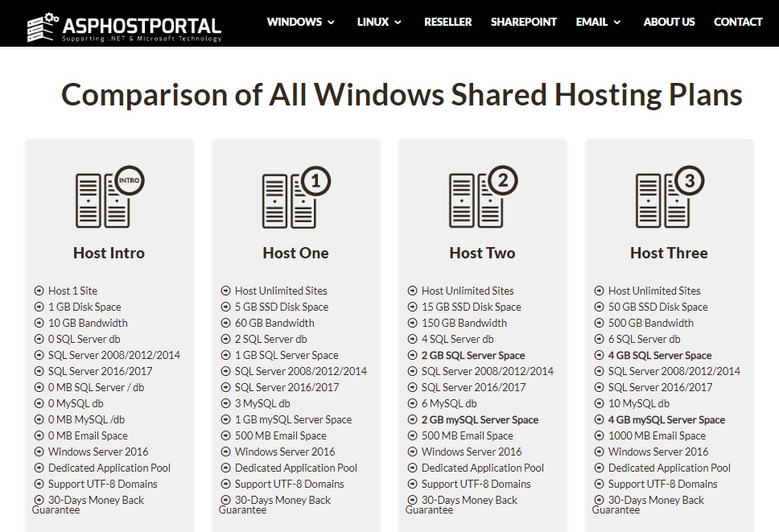Click the bullet icon beside 6 SQL Server db
This screenshot has width=779, height=532.
[x=600, y=340]
